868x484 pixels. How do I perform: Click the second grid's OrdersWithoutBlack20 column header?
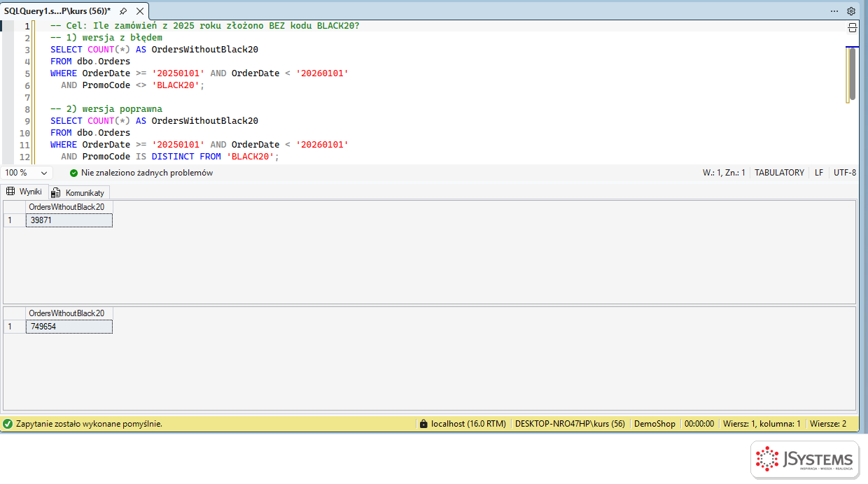click(69, 313)
